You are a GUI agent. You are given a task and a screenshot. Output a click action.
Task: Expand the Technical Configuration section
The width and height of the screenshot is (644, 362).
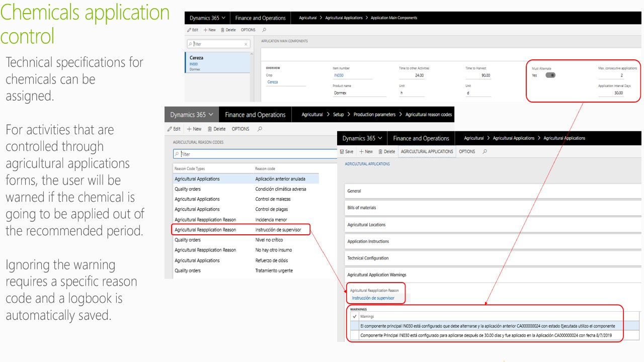[493, 258]
